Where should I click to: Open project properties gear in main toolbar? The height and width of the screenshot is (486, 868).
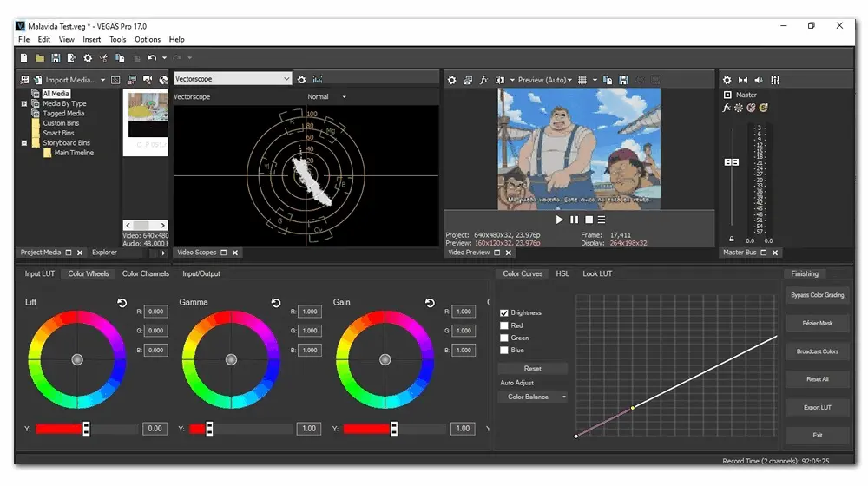point(88,57)
